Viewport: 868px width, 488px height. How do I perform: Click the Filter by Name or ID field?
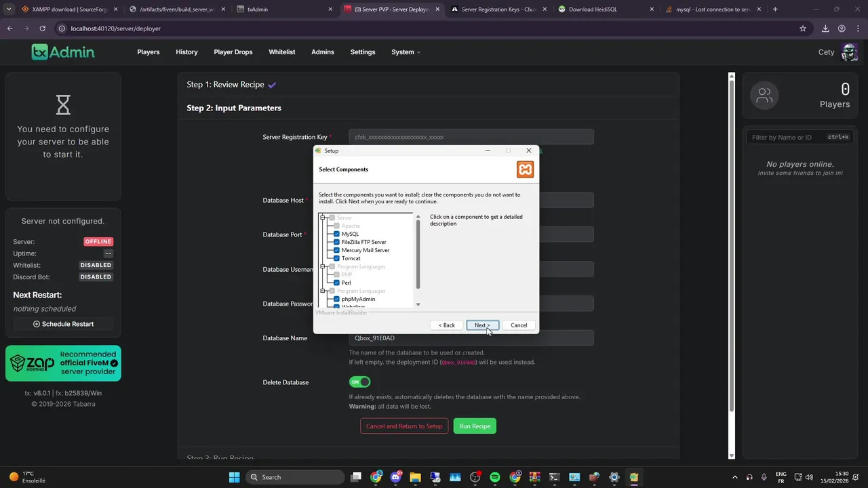coord(800,137)
